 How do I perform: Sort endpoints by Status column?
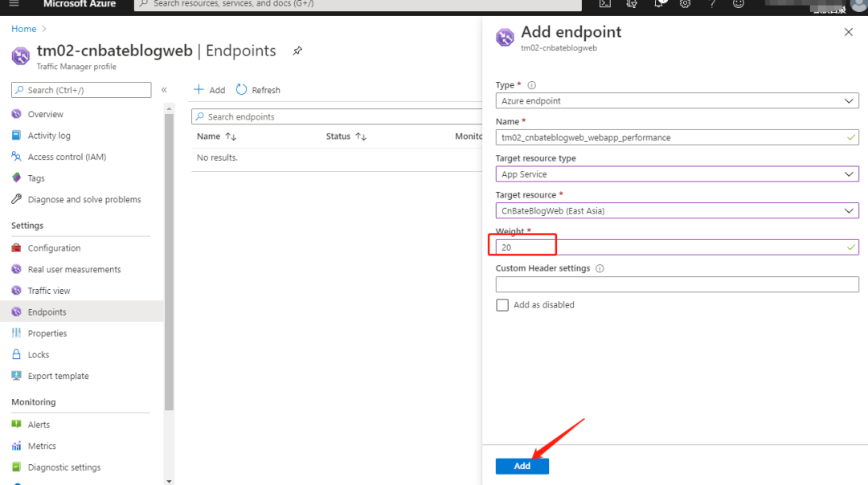(346, 136)
